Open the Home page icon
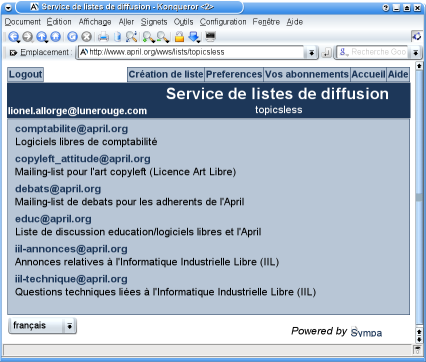The image size is (426, 362). [56, 36]
